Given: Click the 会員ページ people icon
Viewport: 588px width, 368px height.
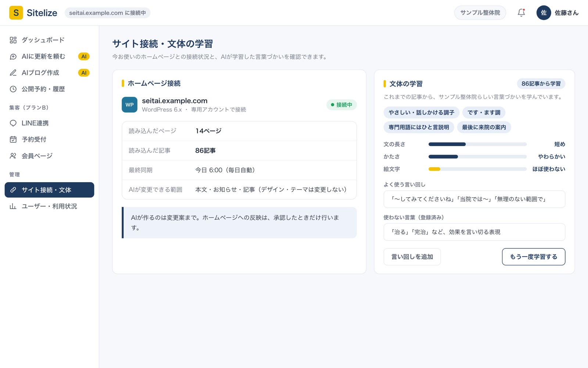Looking at the screenshot, I should (x=13, y=156).
